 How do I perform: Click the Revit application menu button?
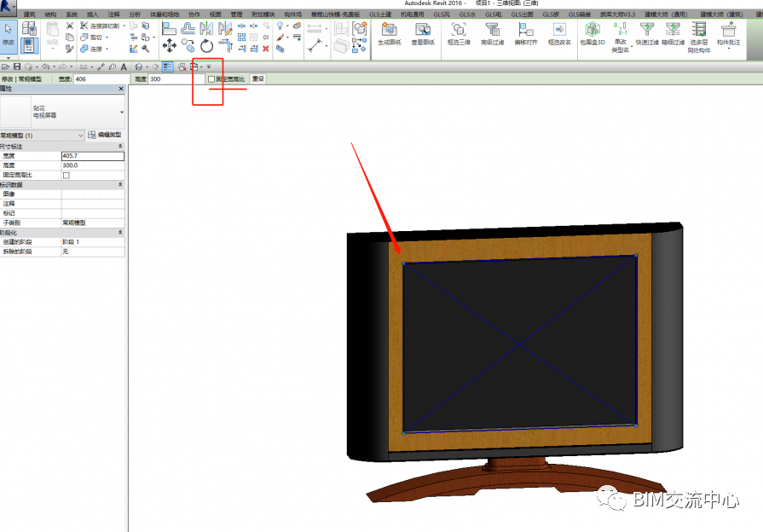pyautogui.click(x=8, y=8)
